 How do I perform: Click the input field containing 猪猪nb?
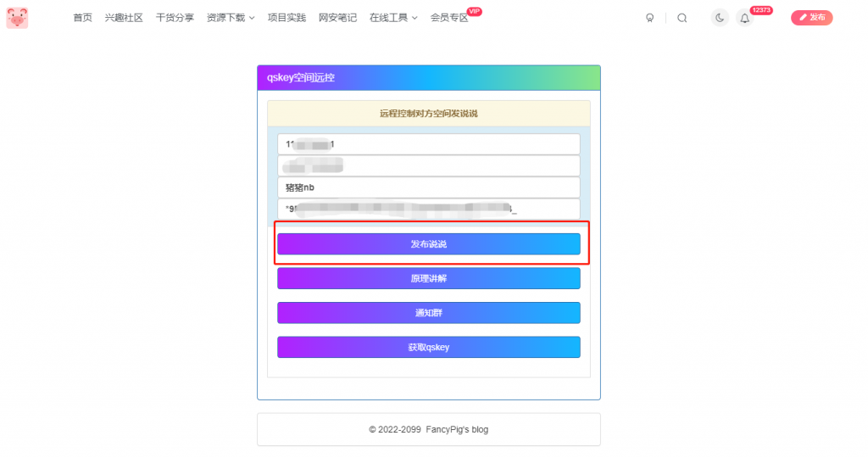click(x=428, y=187)
